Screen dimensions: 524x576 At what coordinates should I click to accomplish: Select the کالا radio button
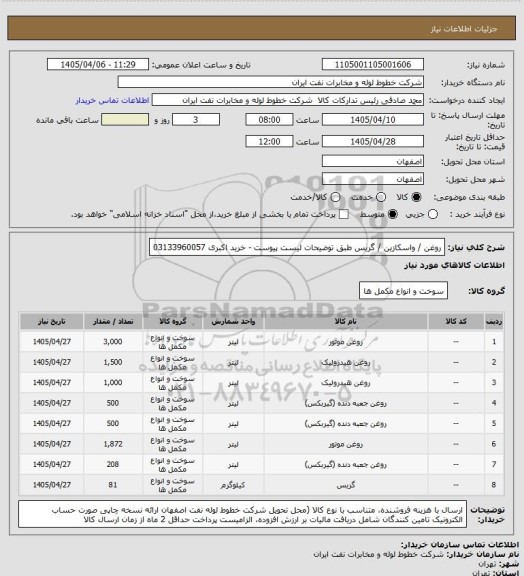(416, 197)
